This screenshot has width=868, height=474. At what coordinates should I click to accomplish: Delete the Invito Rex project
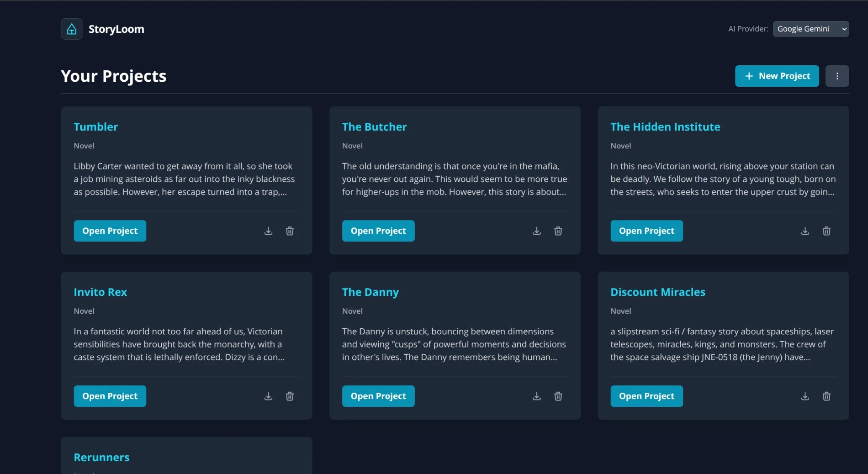290,396
